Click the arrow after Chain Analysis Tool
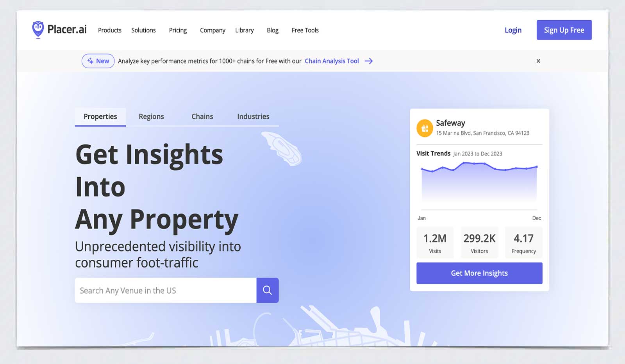 pos(368,61)
